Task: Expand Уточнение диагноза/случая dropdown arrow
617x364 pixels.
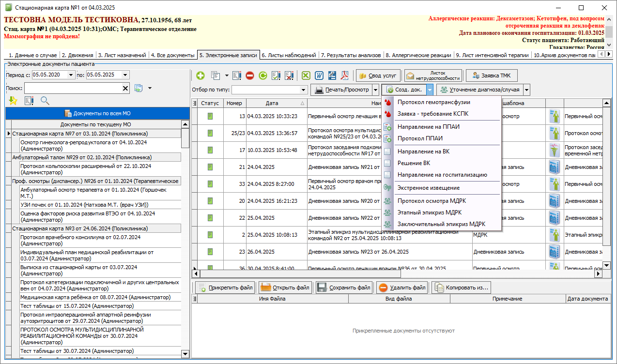Action: click(x=526, y=90)
